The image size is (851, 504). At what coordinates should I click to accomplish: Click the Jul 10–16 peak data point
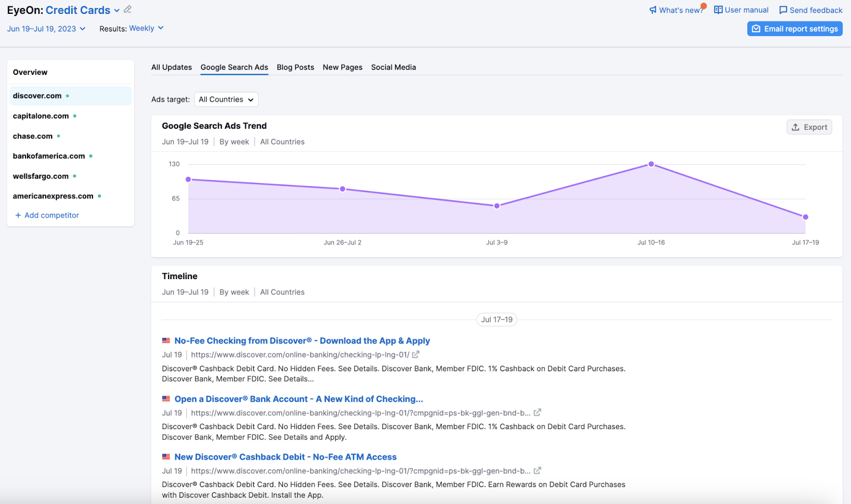pos(651,164)
